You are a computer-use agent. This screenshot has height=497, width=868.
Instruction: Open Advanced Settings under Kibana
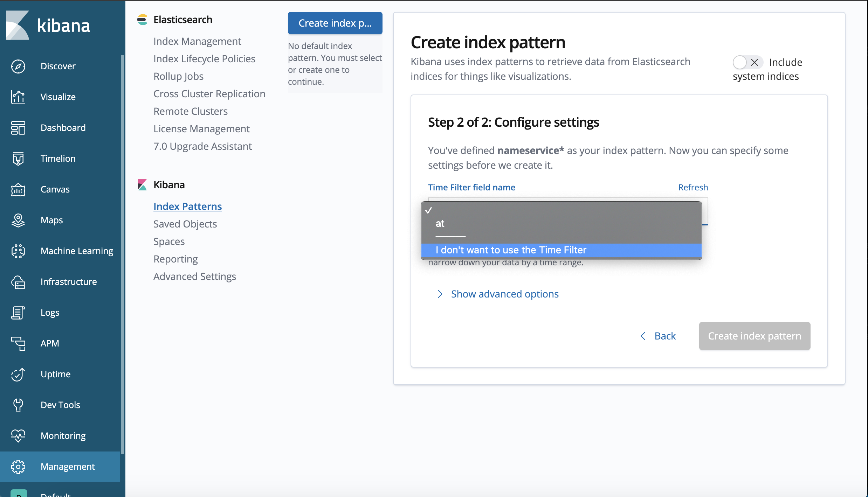click(194, 276)
